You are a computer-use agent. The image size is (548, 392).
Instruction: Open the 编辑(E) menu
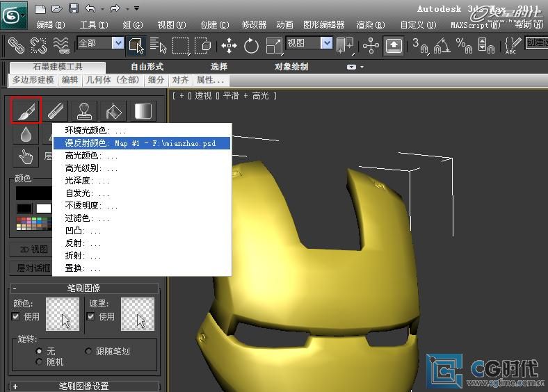click(x=51, y=25)
